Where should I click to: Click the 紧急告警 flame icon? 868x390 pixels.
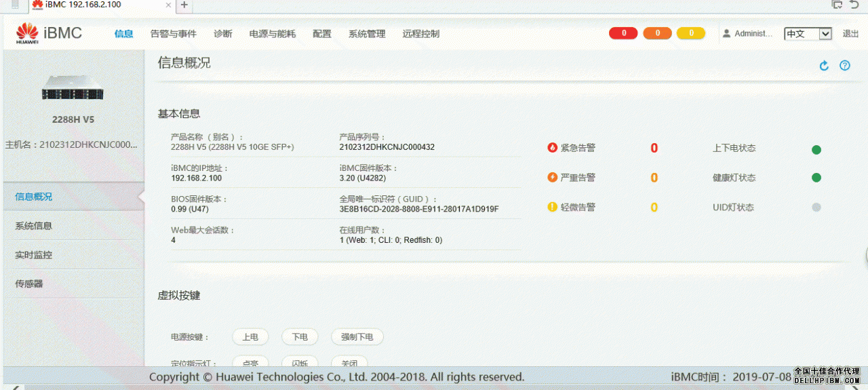coord(553,148)
